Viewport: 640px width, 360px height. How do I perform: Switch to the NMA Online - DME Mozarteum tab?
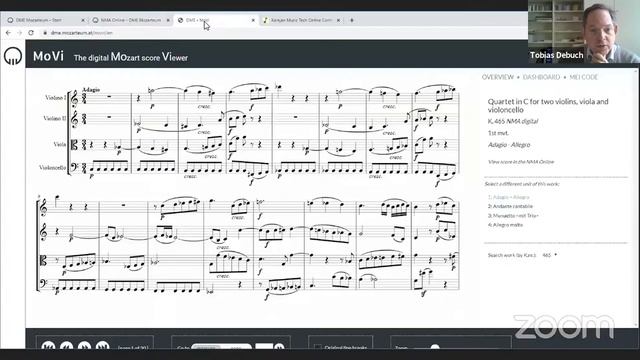tap(131, 20)
